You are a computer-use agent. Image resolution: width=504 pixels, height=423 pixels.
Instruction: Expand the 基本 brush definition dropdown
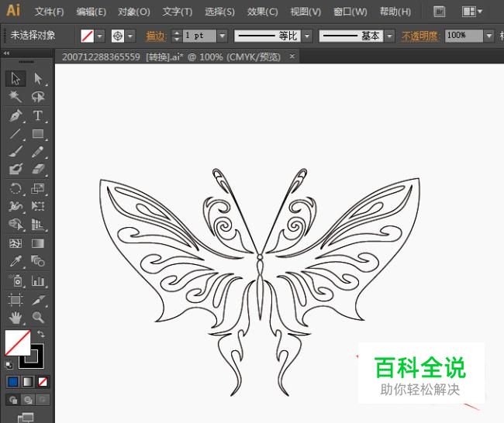[x=391, y=36]
